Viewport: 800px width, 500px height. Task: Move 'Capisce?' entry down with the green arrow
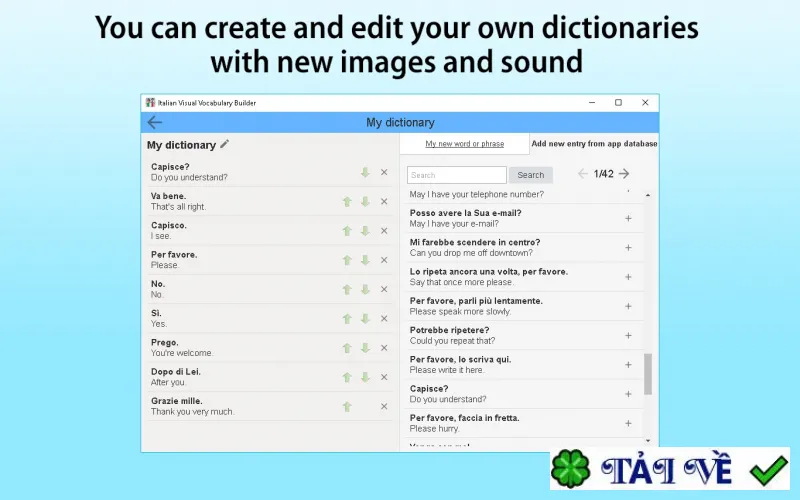coord(365,172)
